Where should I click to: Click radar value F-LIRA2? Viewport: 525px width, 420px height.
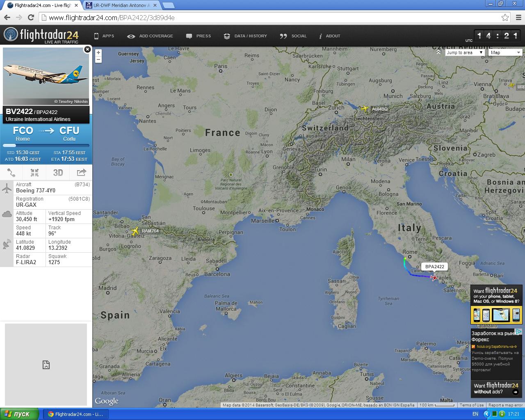coord(26,262)
